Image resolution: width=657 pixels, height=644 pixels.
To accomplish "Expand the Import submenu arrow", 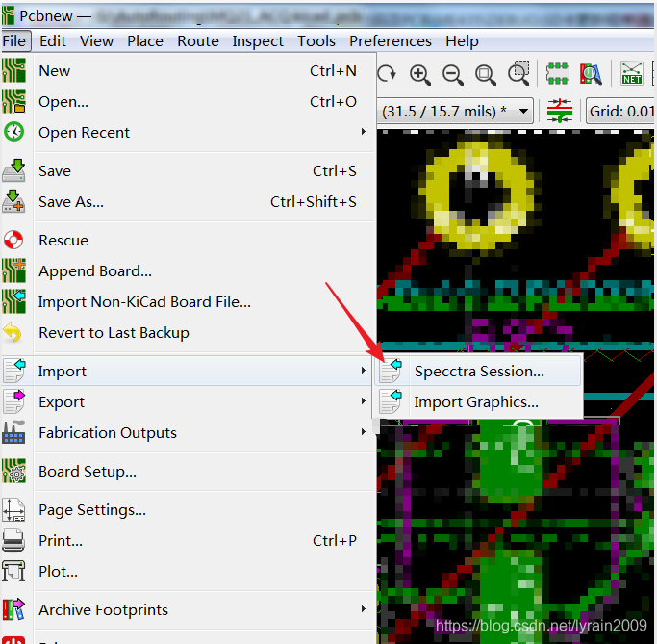I will [364, 371].
